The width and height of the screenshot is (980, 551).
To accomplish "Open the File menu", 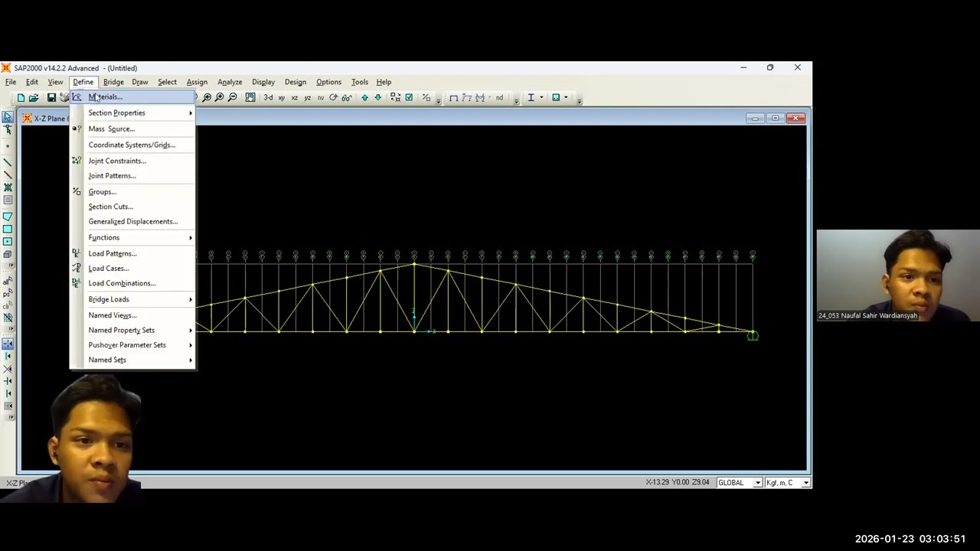I will click(x=11, y=82).
